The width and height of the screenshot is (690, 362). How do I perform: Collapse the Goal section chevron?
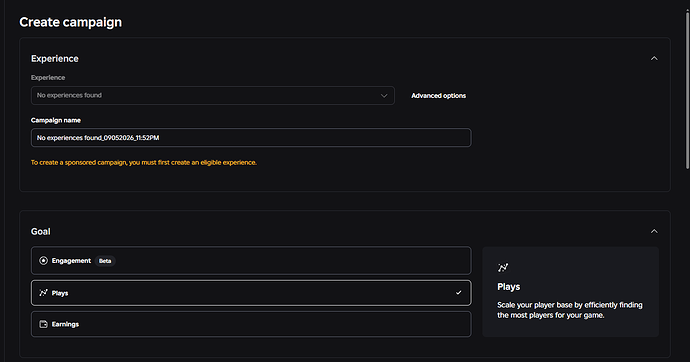tap(654, 231)
